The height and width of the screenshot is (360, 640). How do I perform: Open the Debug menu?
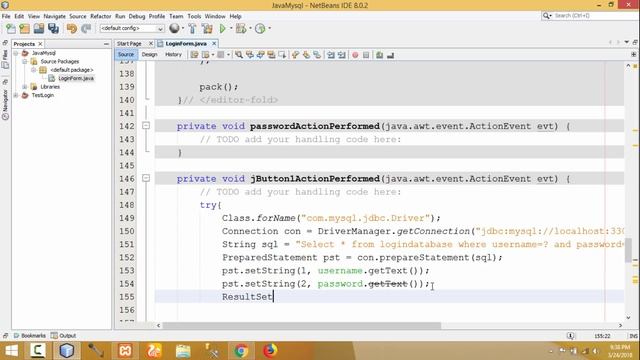[x=137, y=16]
